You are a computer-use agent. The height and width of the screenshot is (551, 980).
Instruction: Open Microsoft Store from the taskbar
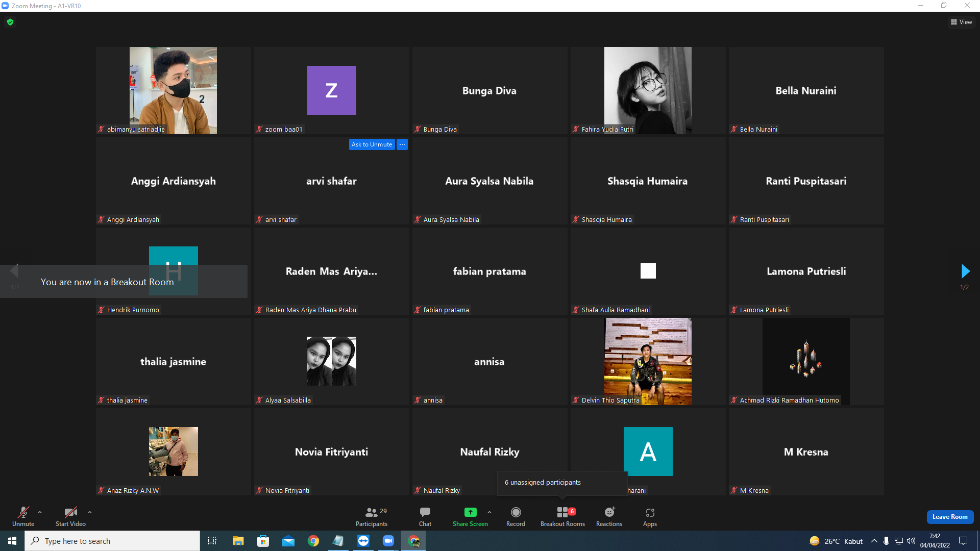coord(263,541)
